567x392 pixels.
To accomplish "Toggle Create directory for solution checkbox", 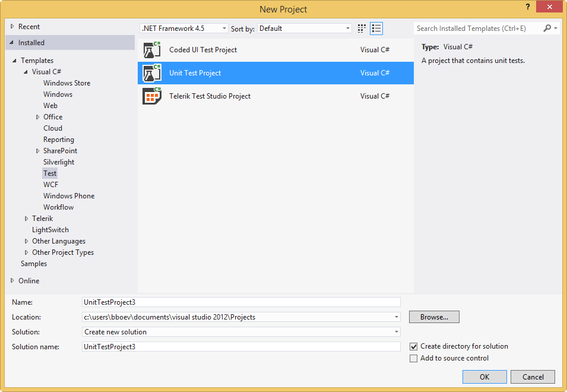I will (x=413, y=346).
